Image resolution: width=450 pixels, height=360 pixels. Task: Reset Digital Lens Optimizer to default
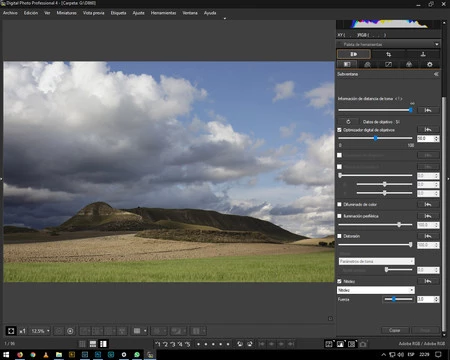[x=428, y=129]
